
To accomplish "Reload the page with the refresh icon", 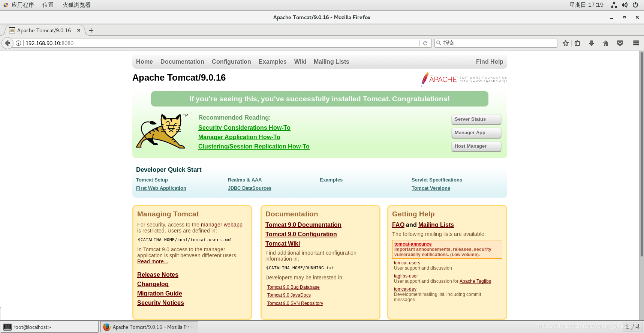I will (425, 43).
